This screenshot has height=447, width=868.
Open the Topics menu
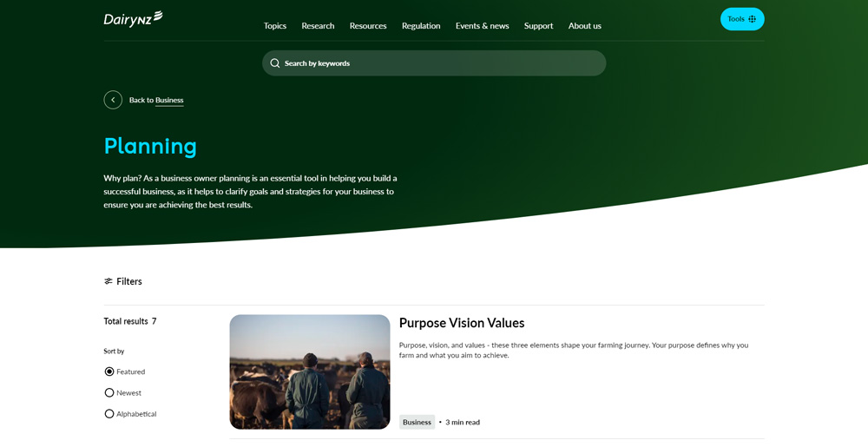tap(274, 26)
